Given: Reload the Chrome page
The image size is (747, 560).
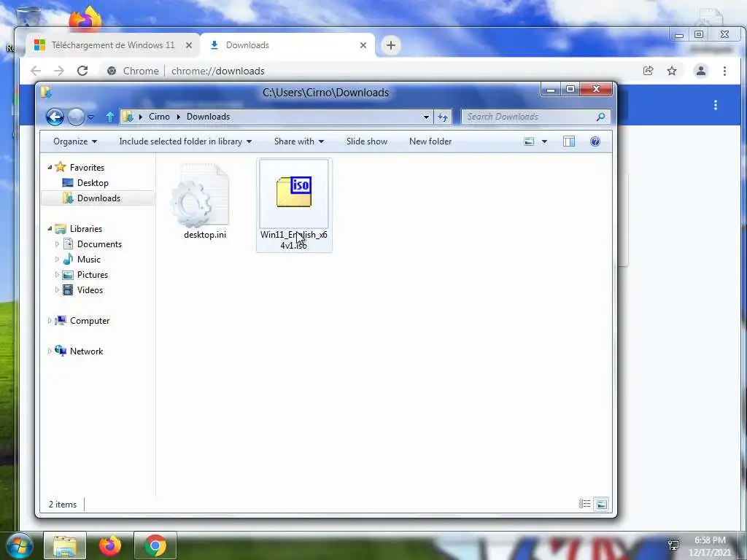Looking at the screenshot, I should pos(82,71).
